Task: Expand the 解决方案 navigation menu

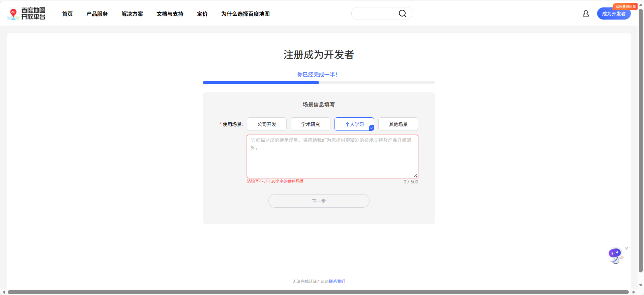Action: tap(132, 14)
